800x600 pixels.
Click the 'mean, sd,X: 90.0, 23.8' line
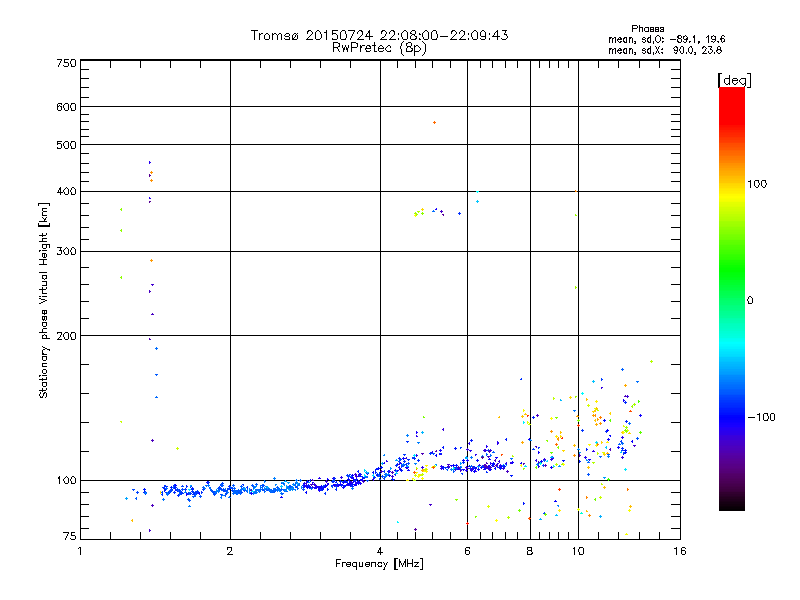click(x=665, y=50)
